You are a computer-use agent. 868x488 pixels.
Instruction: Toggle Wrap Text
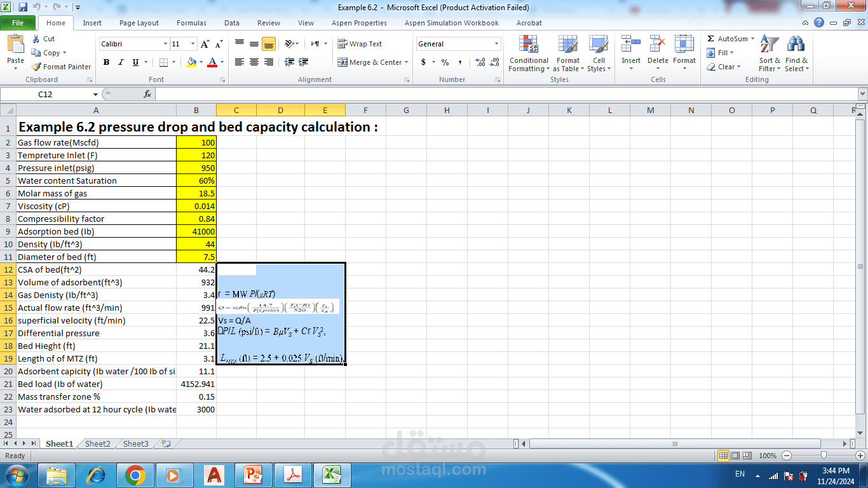click(x=360, y=44)
